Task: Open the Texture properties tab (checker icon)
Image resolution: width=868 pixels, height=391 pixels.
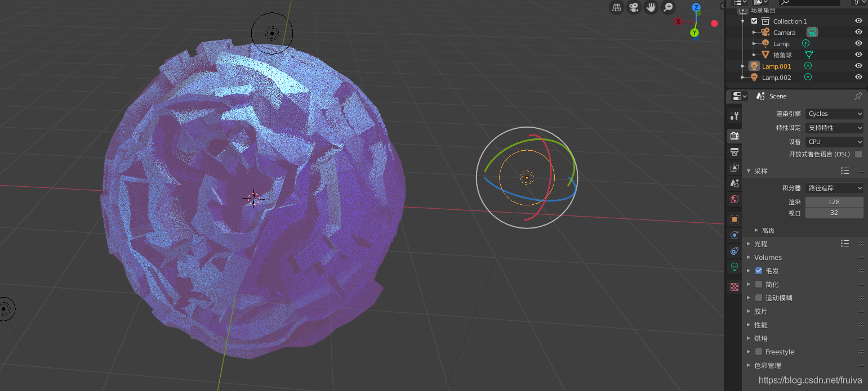Action: point(735,287)
